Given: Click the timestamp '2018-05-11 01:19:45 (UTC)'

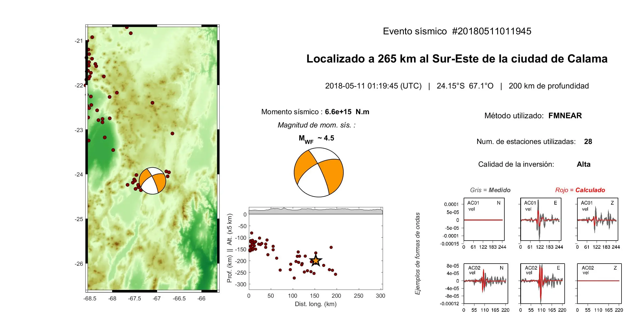Looking at the screenshot, I should point(373,86).
